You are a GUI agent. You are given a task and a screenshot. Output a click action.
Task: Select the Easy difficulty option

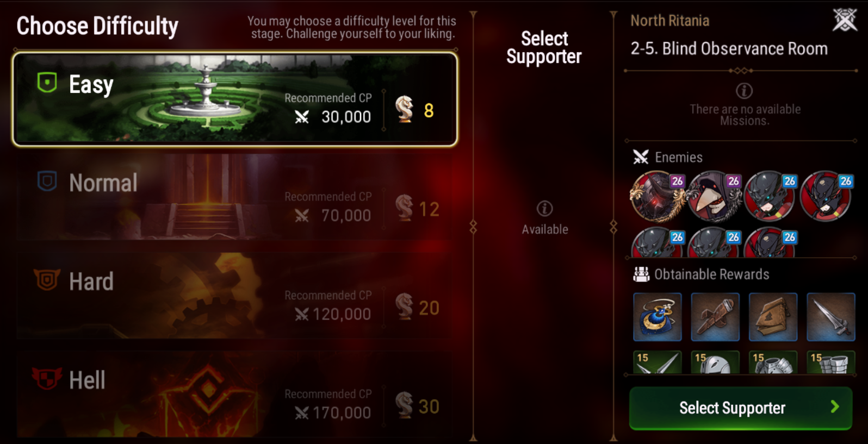[x=235, y=99]
